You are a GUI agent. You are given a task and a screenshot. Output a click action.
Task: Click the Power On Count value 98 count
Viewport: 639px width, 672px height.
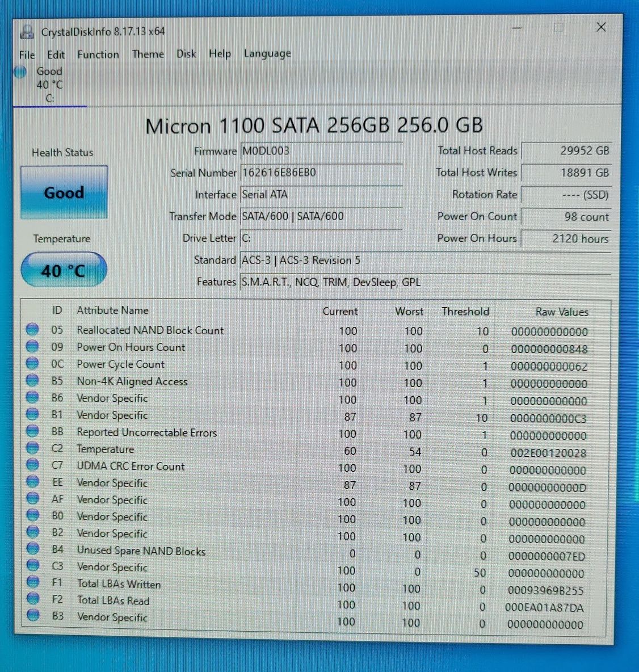point(566,217)
